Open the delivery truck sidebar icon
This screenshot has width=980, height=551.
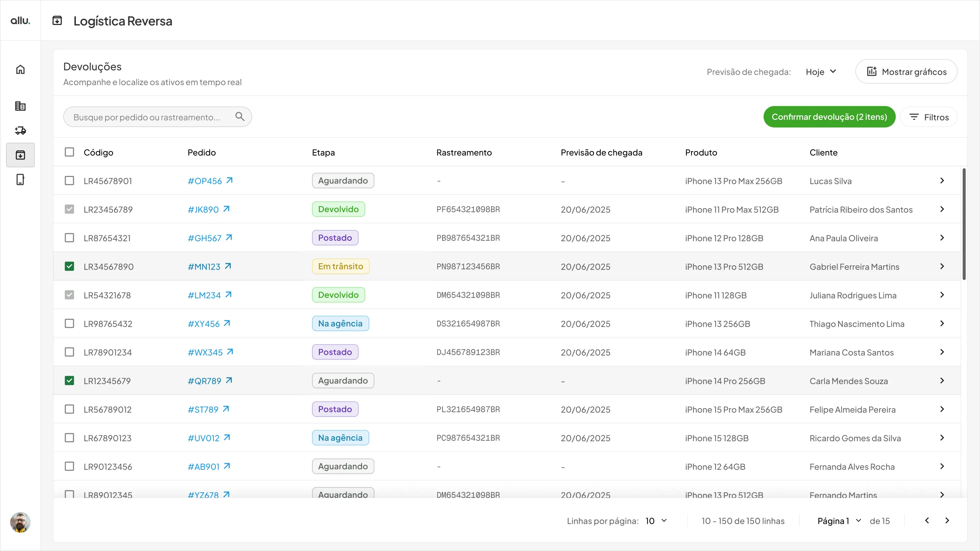(20, 130)
